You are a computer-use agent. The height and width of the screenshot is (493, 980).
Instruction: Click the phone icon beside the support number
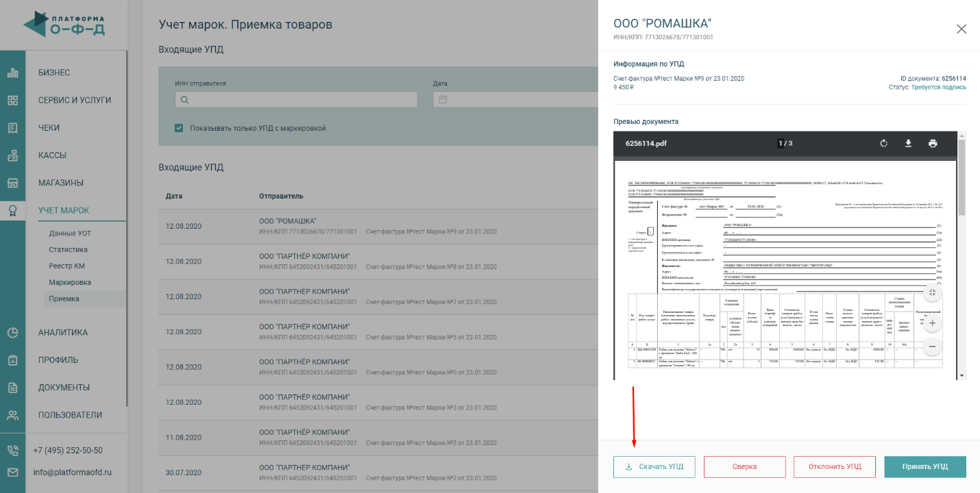(x=12, y=451)
